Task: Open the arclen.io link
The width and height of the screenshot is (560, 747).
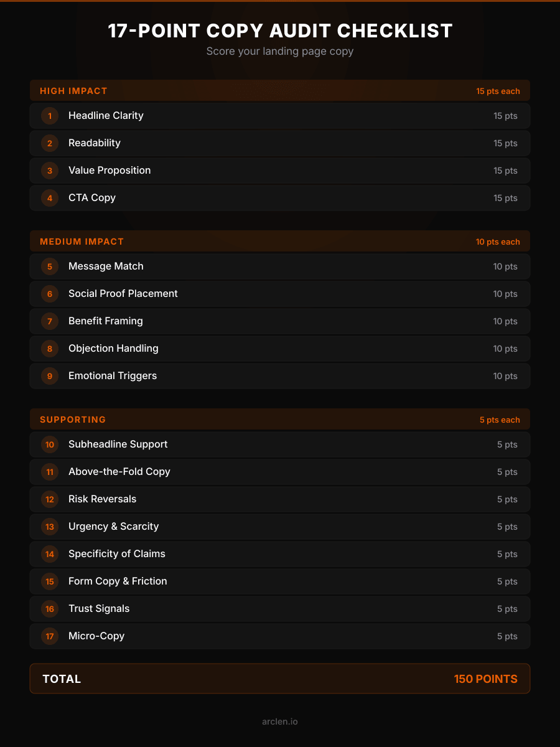Action: coord(280,721)
